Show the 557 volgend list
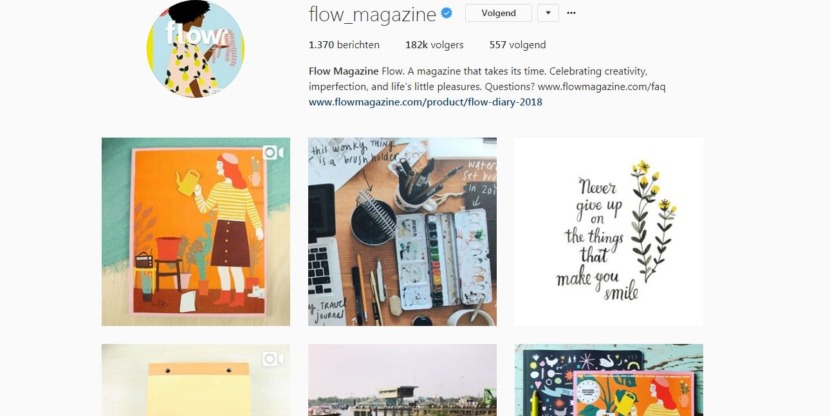830x416 pixels. point(518,45)
